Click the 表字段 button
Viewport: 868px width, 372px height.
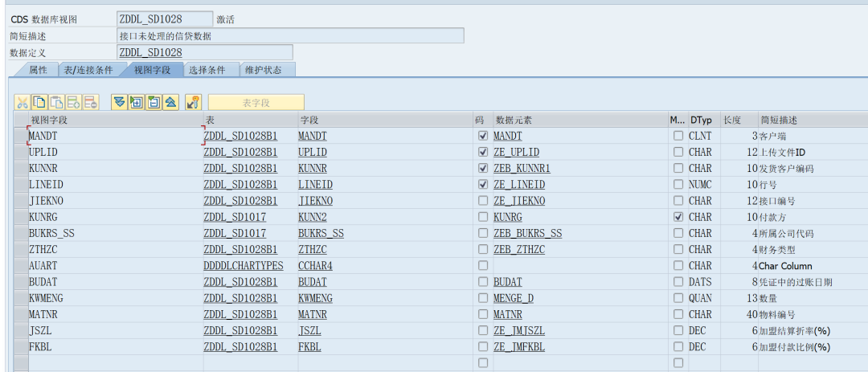256,102
